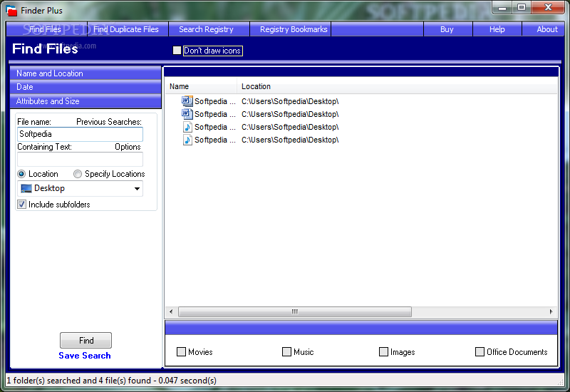Sort results by Location column header
The height and width of the screenshot is (392, 570).
[x=398, y=86]
